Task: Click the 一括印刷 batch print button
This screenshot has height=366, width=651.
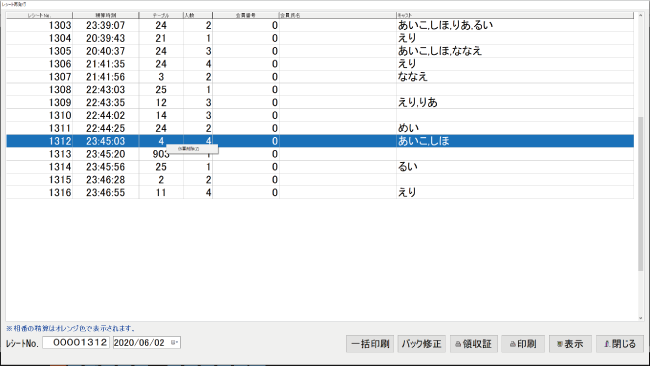Action: pyautogui.click(x=370, y=344)
